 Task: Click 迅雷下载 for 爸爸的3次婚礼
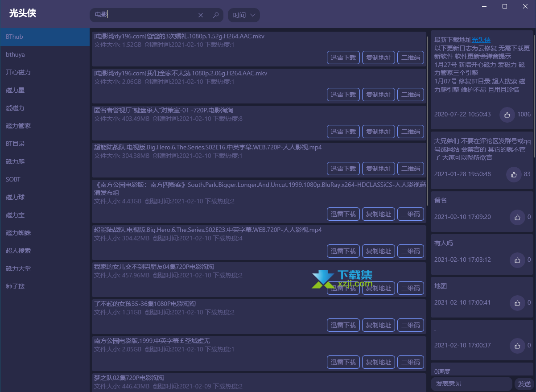click(343, 58)
